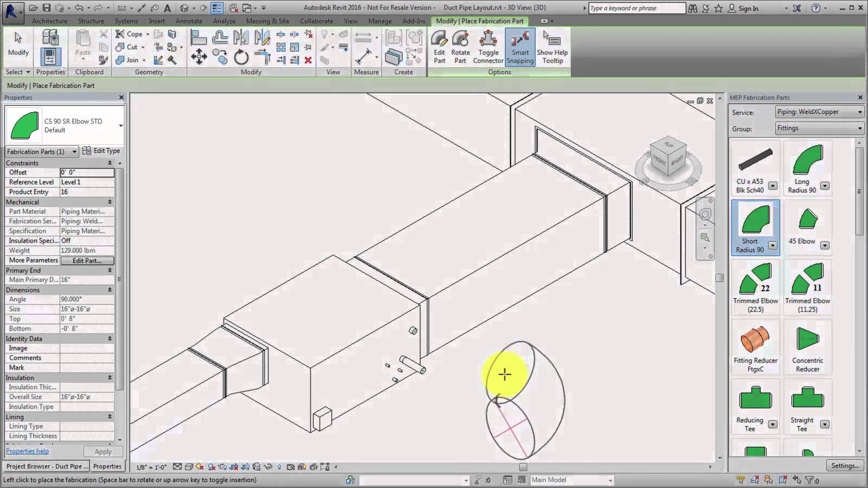Viewport: 868px width, 488px height.
Task: Click the Edit Part... button in properties
Action: (x=87, y=261)
